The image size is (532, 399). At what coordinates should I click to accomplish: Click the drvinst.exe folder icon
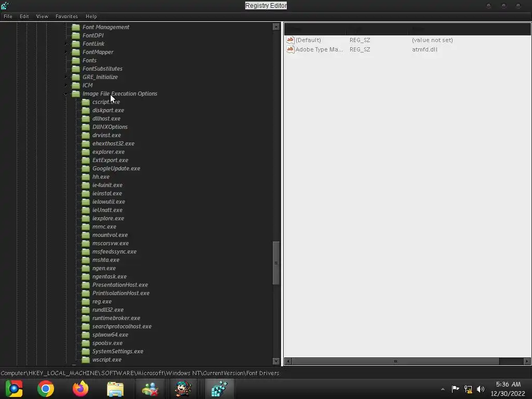(86, 135)
